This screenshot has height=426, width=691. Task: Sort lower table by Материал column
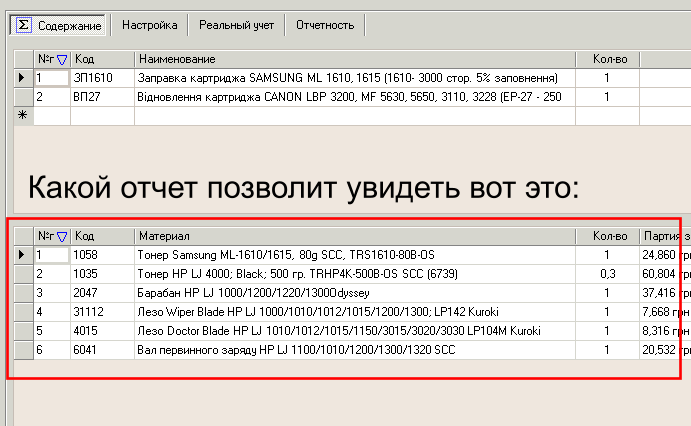click(354, 236)
